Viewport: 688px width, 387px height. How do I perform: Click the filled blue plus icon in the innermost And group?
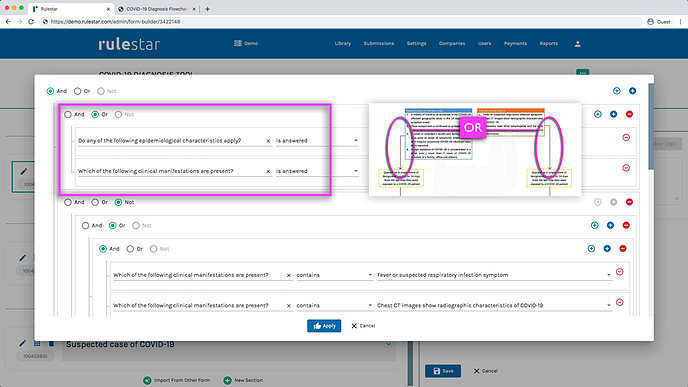[607, 248]
